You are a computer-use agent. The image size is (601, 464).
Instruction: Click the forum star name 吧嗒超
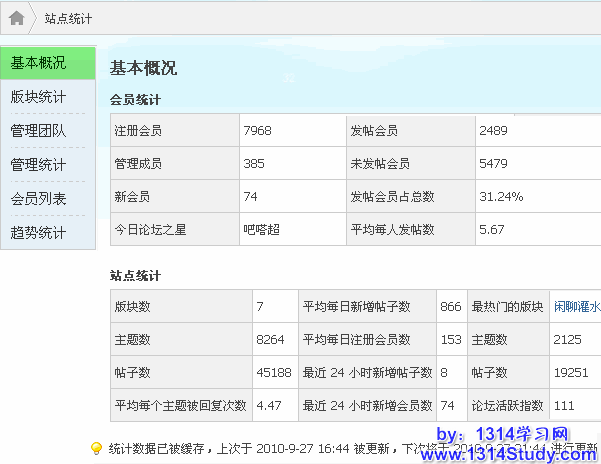coord(264,229)
